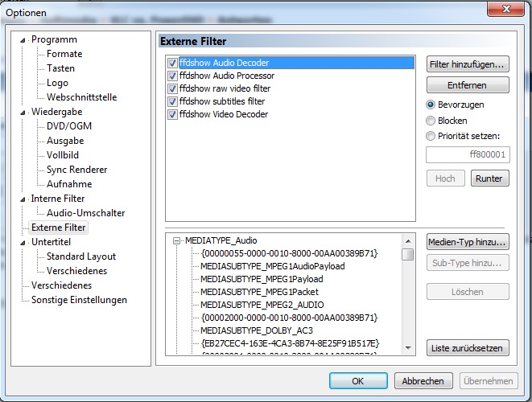The image size is (532, 402).
Task: Click the Filter hinzufügen button
Action: coord(468,64)
